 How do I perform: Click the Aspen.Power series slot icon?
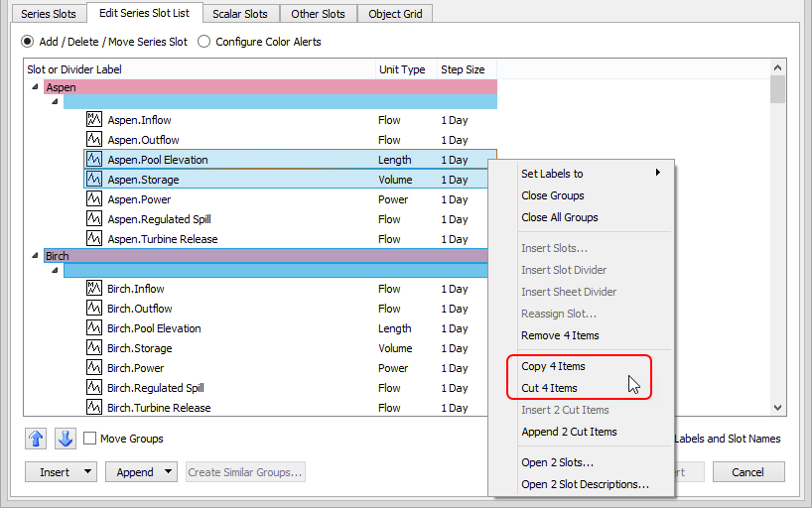(95, 199)
